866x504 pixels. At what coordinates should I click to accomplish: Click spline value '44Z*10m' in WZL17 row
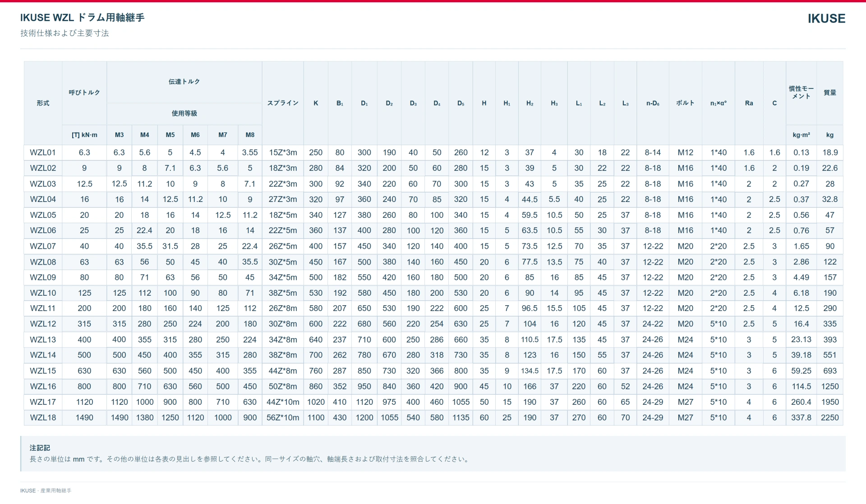[x=283, y=402]
